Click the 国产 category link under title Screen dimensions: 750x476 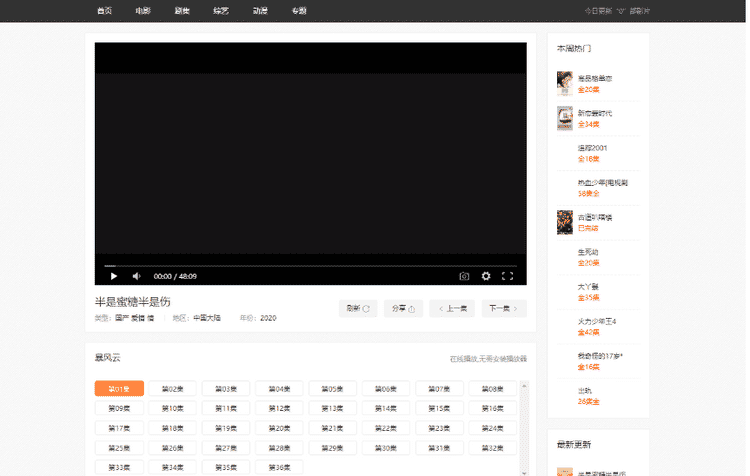122,318
